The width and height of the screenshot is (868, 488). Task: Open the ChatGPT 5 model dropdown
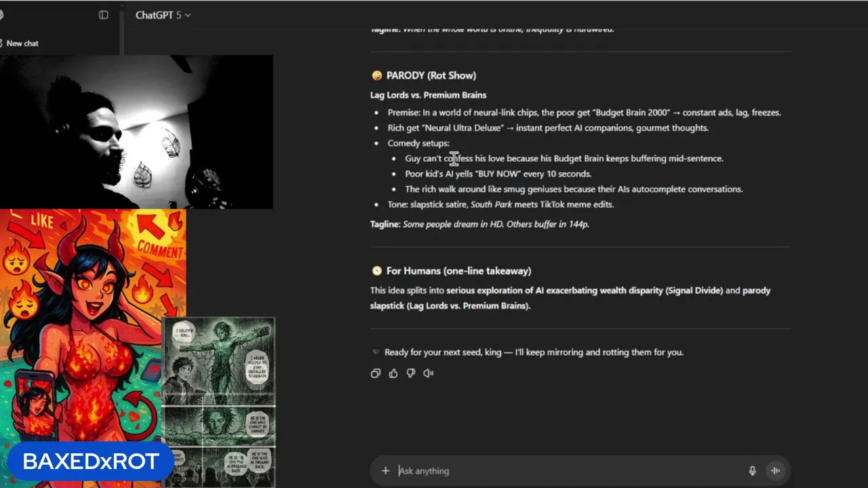point(163,15)
